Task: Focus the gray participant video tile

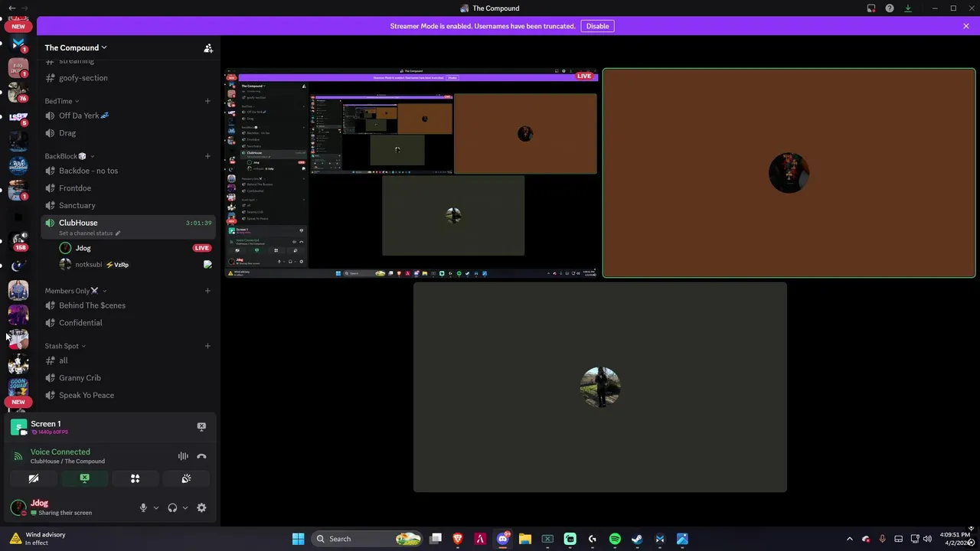Action: [600, 387]
